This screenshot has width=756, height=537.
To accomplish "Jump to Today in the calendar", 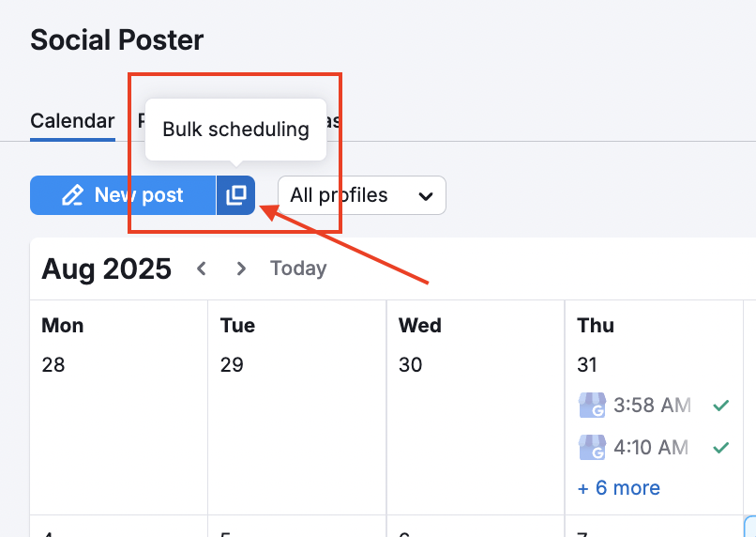I will tap(298, 268).
